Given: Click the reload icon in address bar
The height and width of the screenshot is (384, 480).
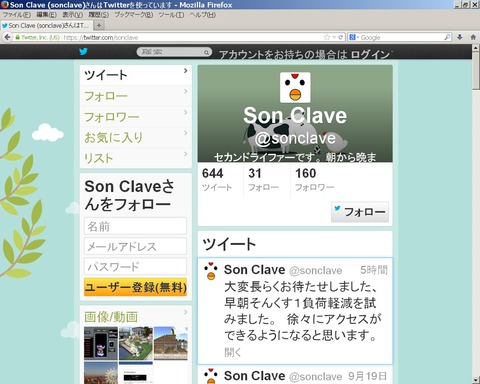Looking at the screenshot, I should [341, 37].
